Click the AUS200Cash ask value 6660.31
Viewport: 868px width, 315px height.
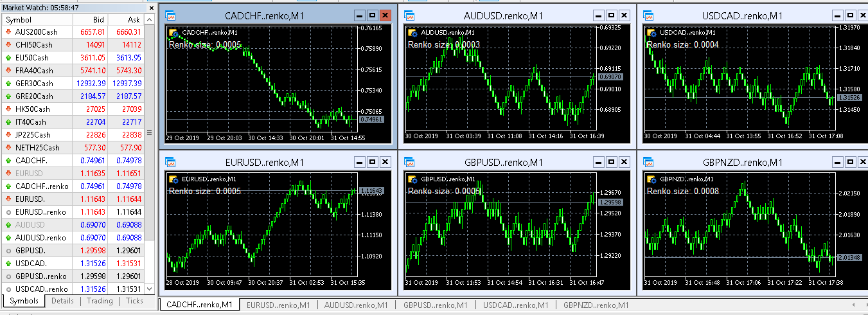pyautogui.click(x=130, y=32)
